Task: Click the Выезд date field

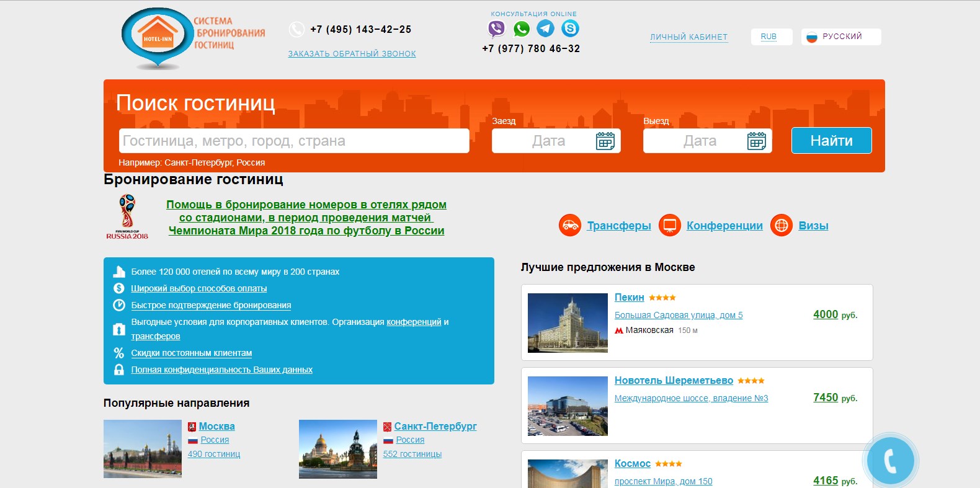Action: [708, 141]
